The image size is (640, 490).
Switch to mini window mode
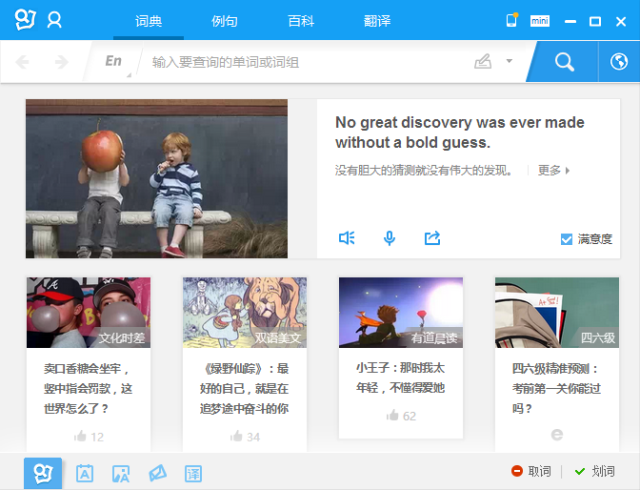pyautogui.click(x=539, y=21)
